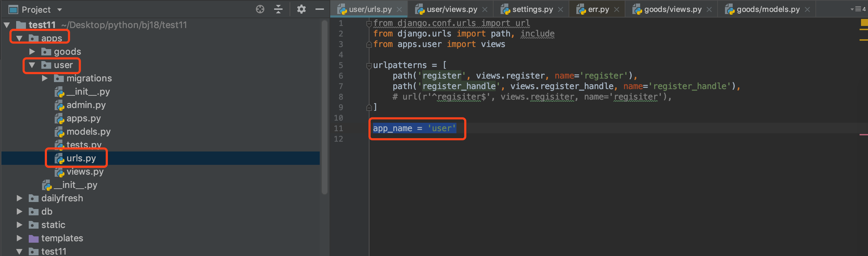Click the underlined 'include' import on line 2
Screen dimensions: 868x256
tap(537, 34)
